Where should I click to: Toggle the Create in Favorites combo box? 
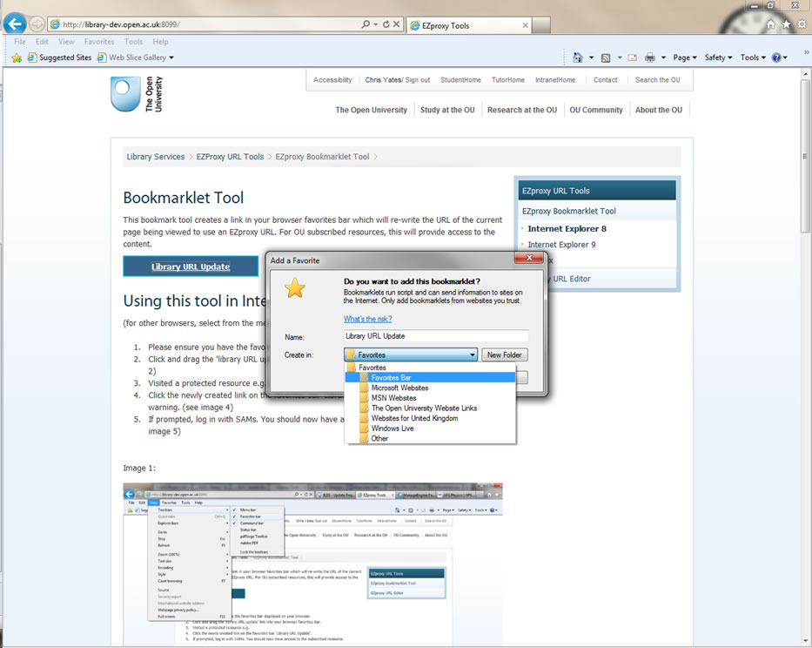pos(411,354)
